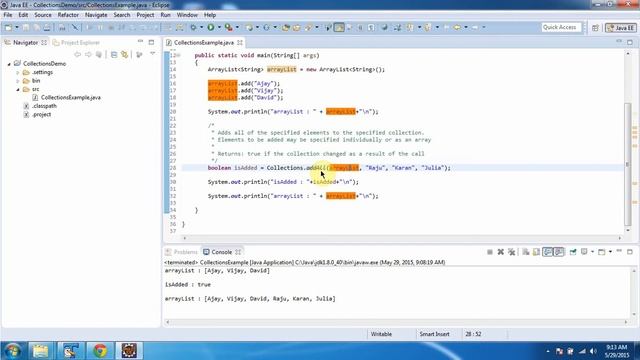Switch to the Project Explorer tab

tap(76, 42)
